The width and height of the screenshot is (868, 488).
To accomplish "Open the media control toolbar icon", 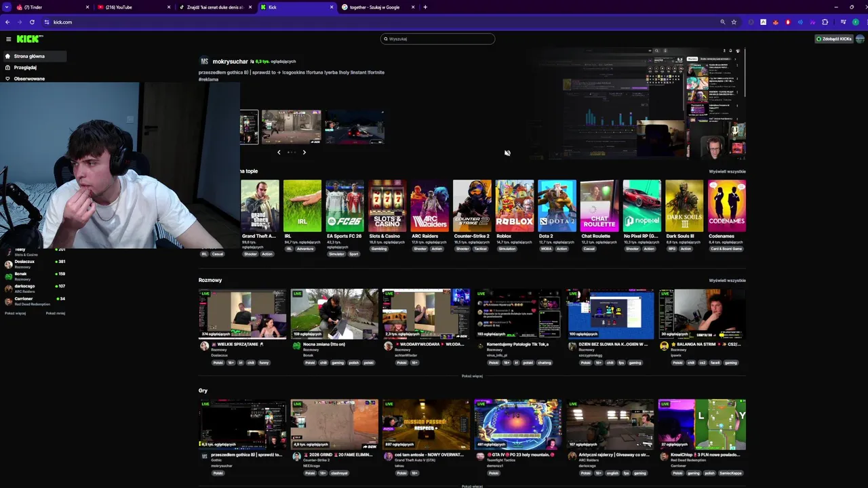I will pyautogui.click(x=843, y=22).
